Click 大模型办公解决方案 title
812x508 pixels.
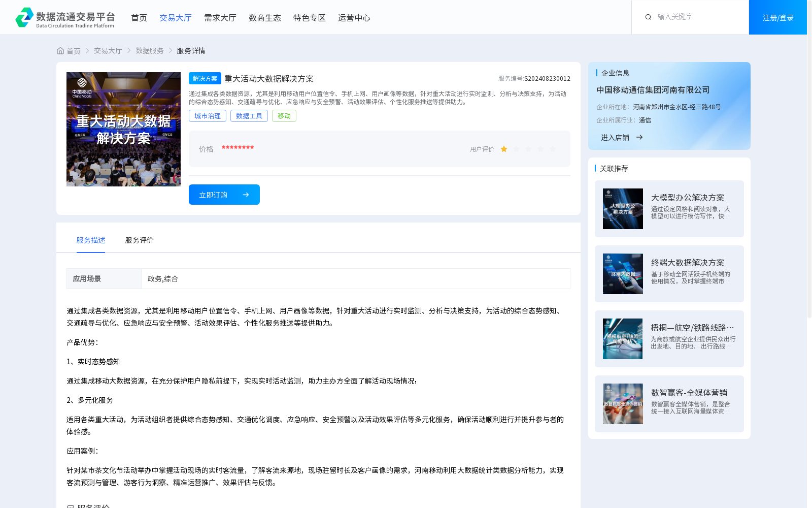(x=688, y=198)
